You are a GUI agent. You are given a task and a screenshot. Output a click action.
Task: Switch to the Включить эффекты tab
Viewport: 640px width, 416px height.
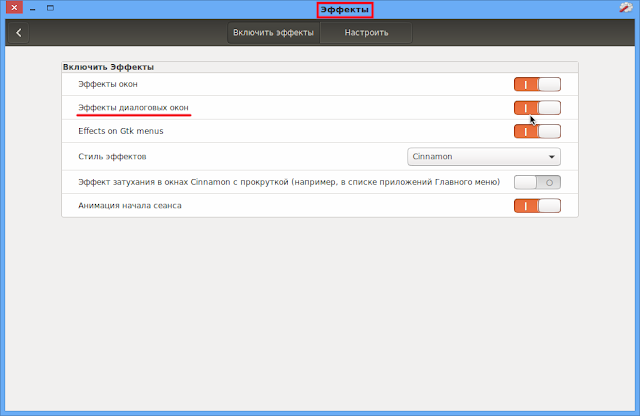tap(273, 33)
